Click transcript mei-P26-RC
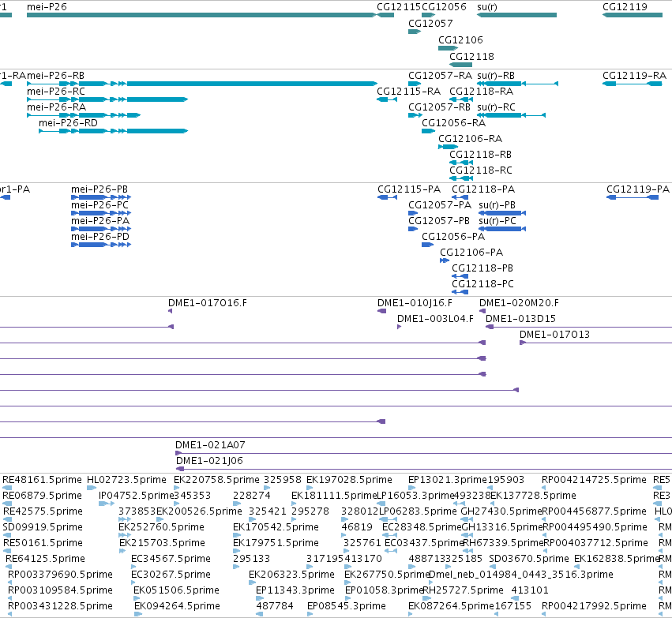The image size is (672, 618). pos(107,99)
